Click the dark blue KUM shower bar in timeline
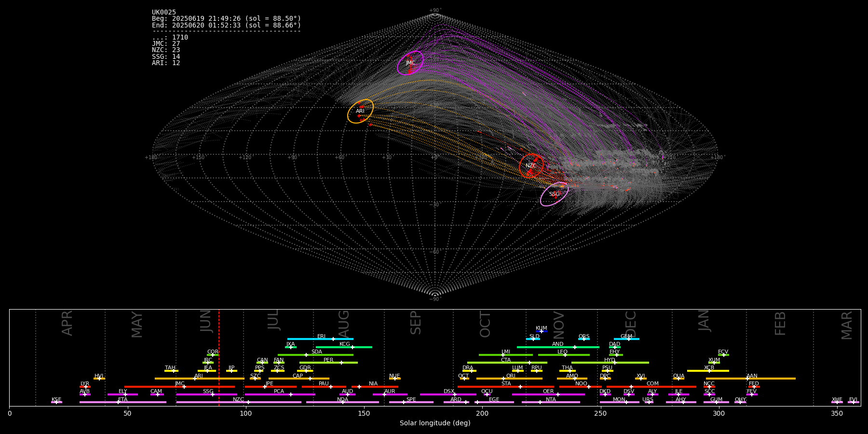Viewport: 868px width, 434px height. click(542, 331)
